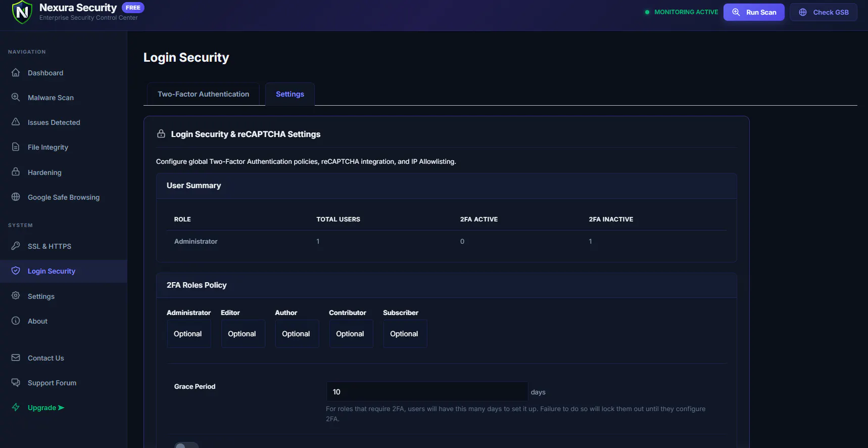868x448 pixels.
Task: Click the Upgrade lightning bolt icon
Action: click(x=16, y=407)
